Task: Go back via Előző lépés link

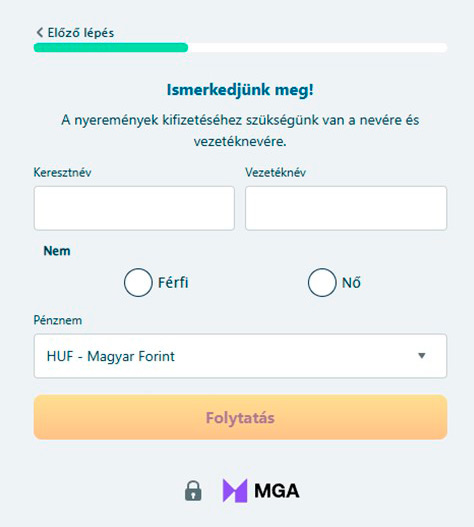Action: (75, 33)
